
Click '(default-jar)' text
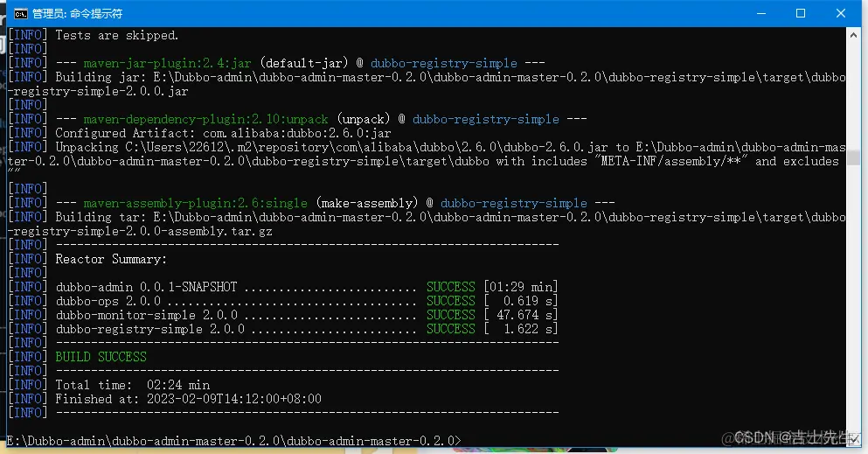pos(304,63)
